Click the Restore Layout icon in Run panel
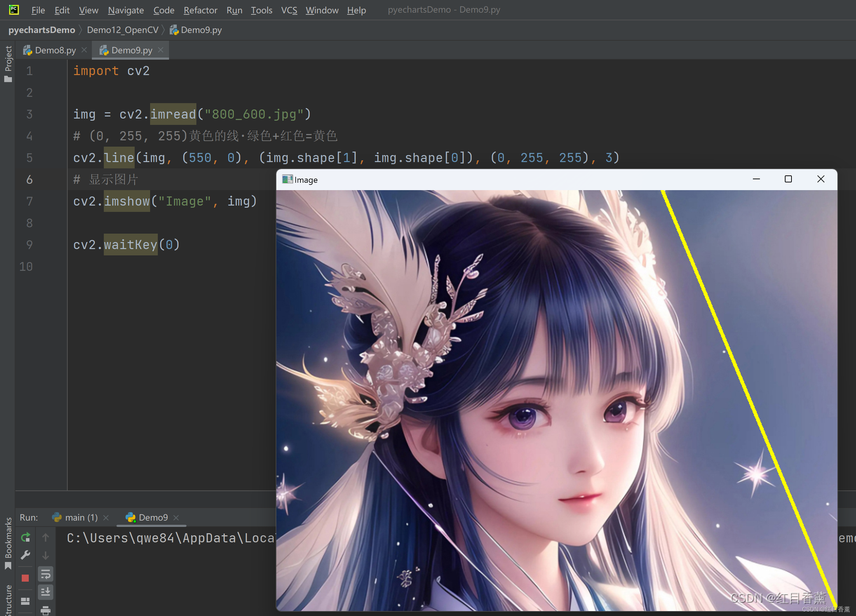Viewport: 856px width, 616px height. [25, 601]
